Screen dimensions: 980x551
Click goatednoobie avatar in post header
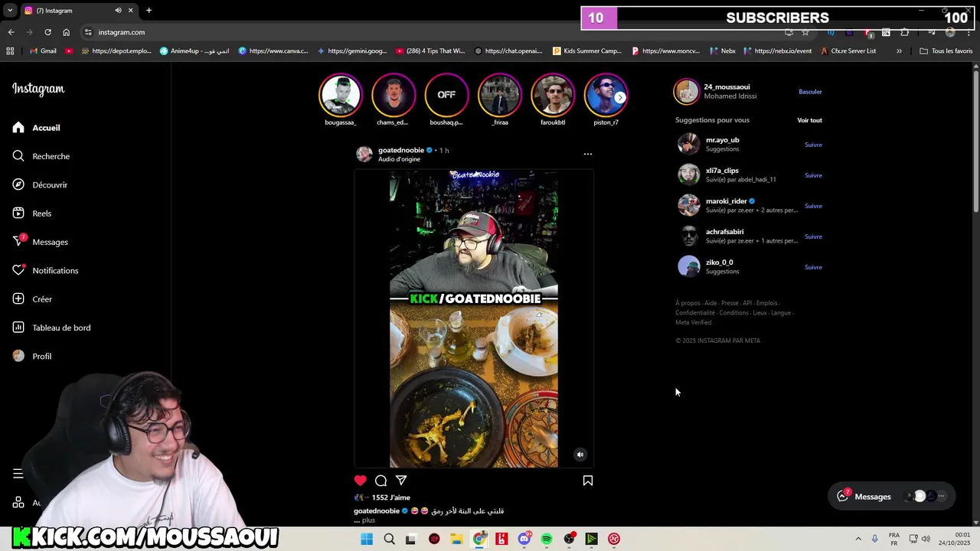point(364,154)
